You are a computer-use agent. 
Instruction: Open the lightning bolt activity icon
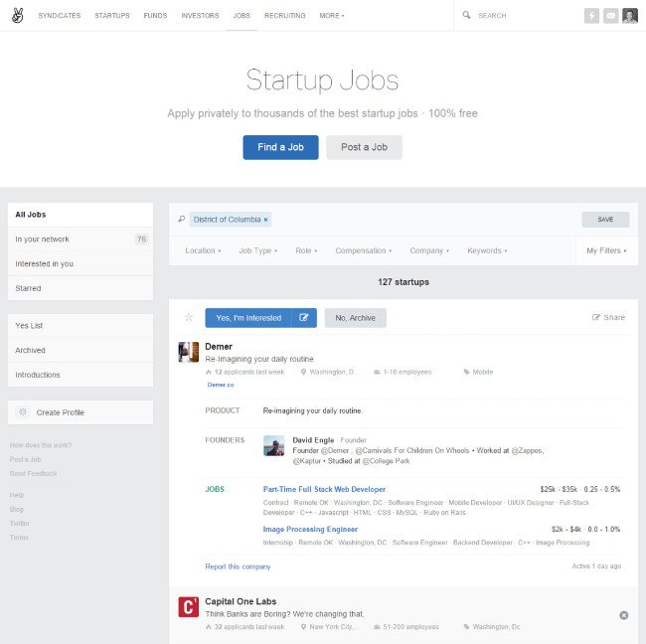(x=591, y=16)
